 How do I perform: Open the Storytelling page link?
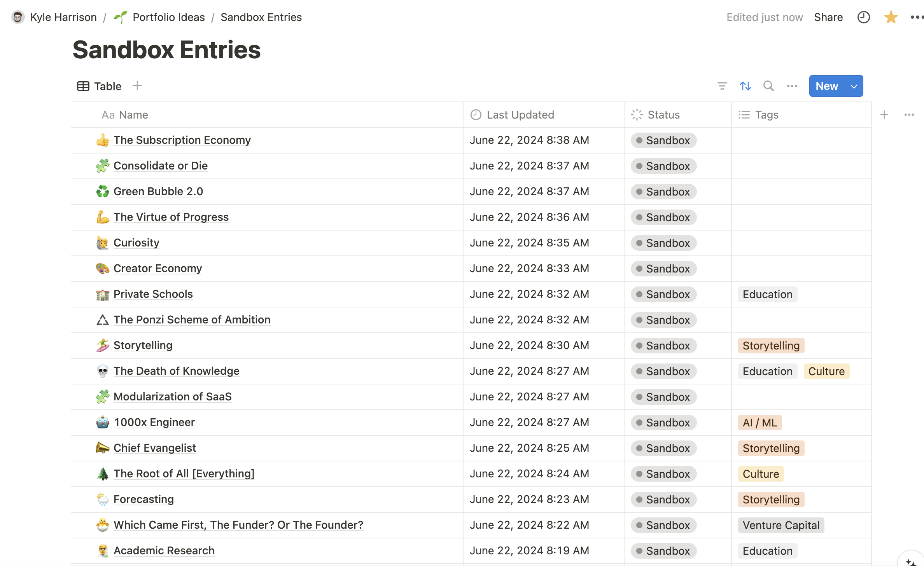tap(143, 345)
